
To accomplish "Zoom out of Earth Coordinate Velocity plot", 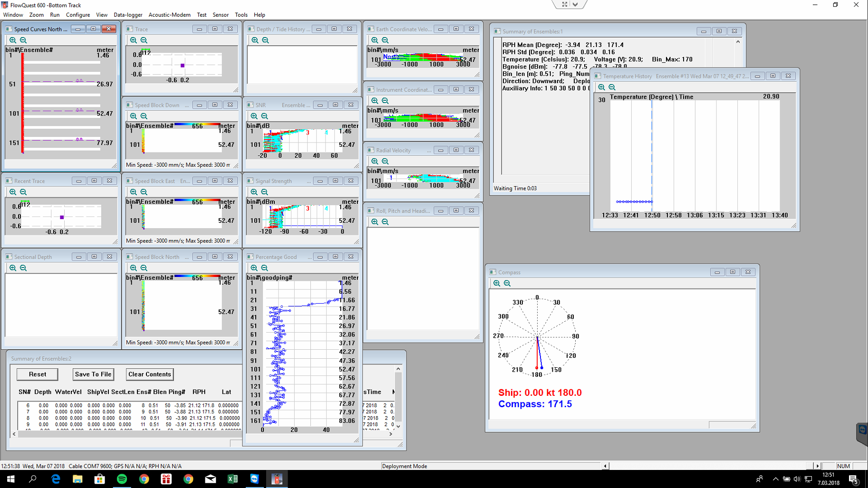I will [386, 40].
